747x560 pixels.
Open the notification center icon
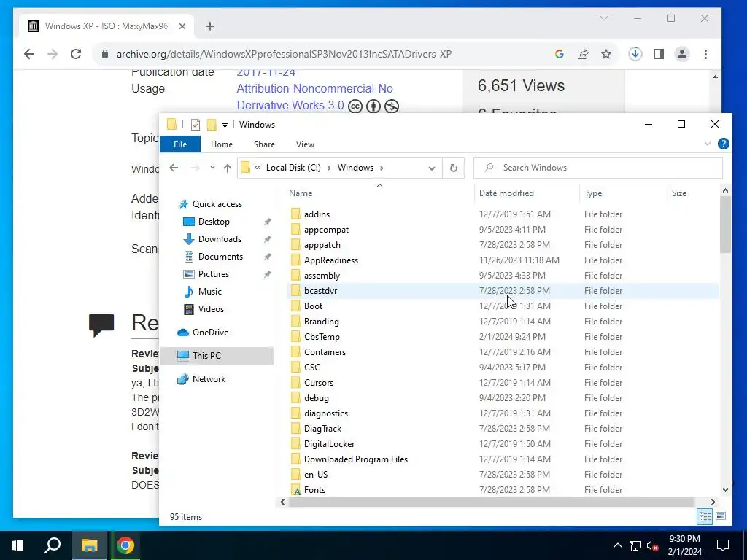723,545
